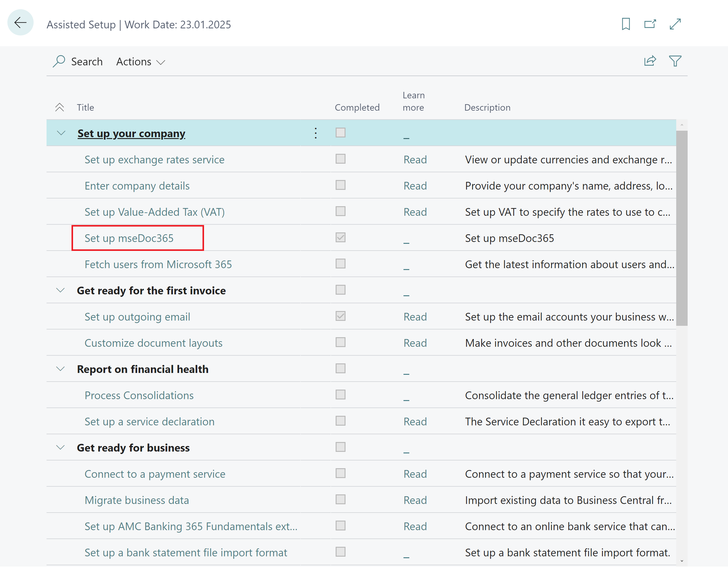Open the filter pane funnel icon
The image size is (728, 581).
click(x=675, y=61)
